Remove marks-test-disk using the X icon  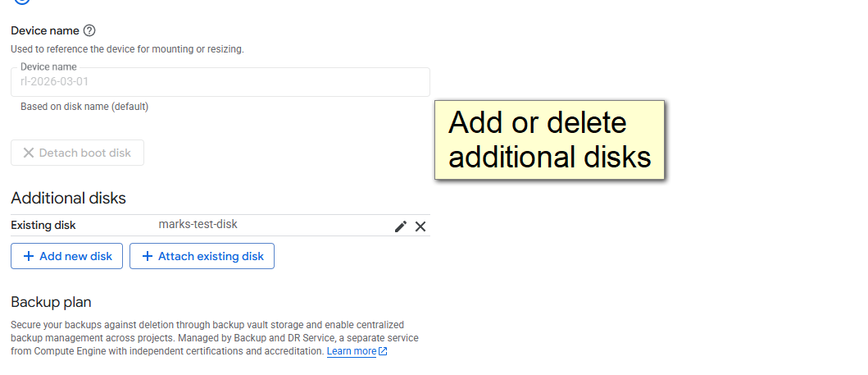[420, 226]
